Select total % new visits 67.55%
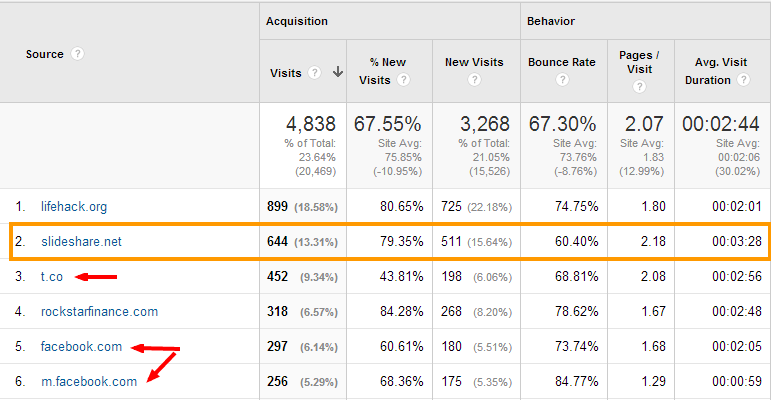 click(x=387, y=123)
